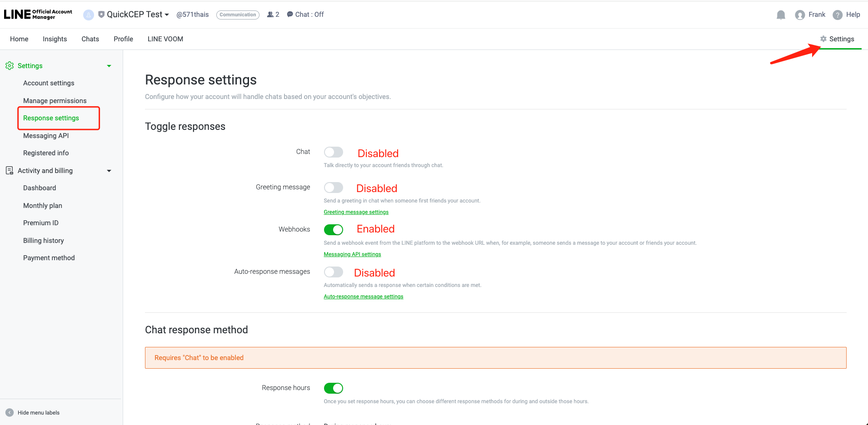Click the @571thais account ID
Image resolution: width=868 pixels, height=425 pixels.
pos(193,15)
